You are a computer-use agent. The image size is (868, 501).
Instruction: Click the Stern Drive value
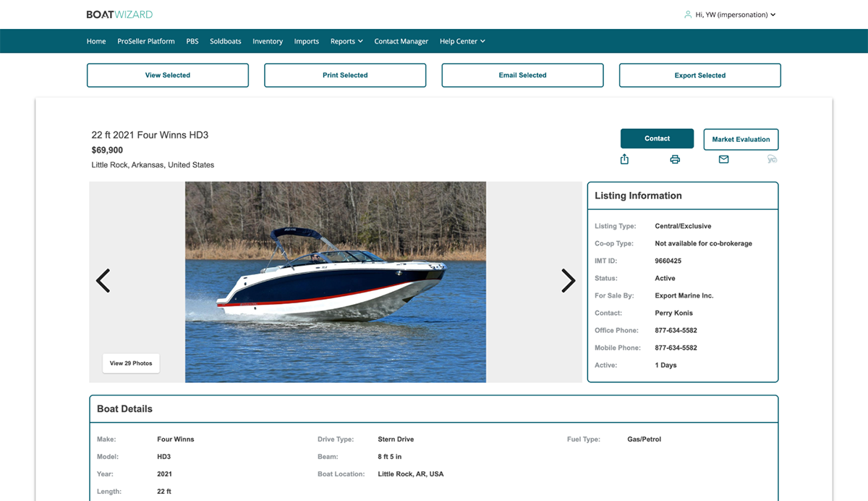click(x=396, y=439)
